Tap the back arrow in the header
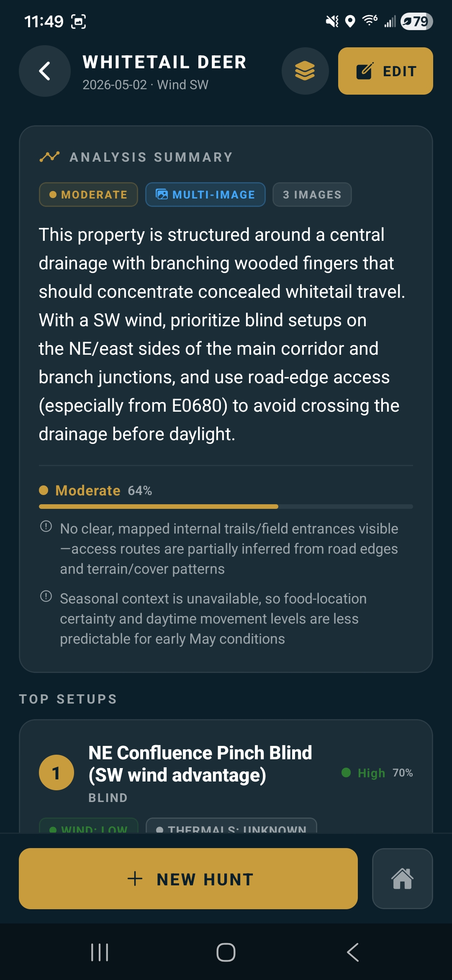Screen dimensions: 452x980 pos(45,71)
